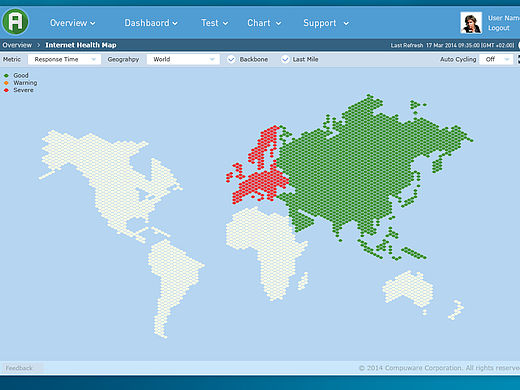Click the Internet Health Map breadcrumb title
The image size is (520, 390).
[x=81, y=45]
